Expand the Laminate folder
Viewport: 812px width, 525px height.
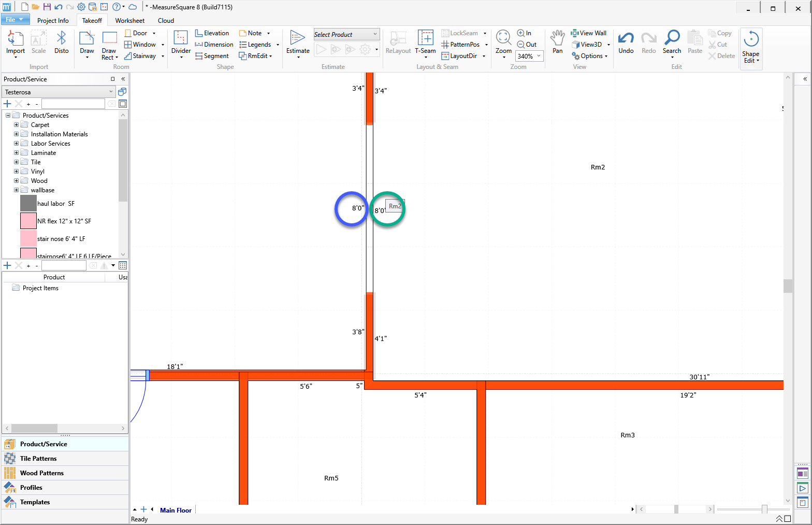16,153
